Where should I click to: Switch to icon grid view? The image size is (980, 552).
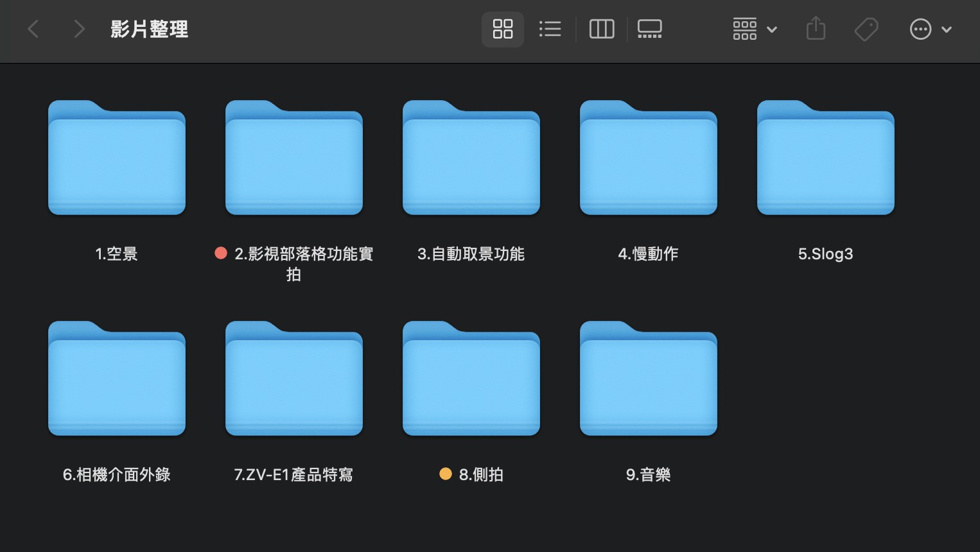503,29
